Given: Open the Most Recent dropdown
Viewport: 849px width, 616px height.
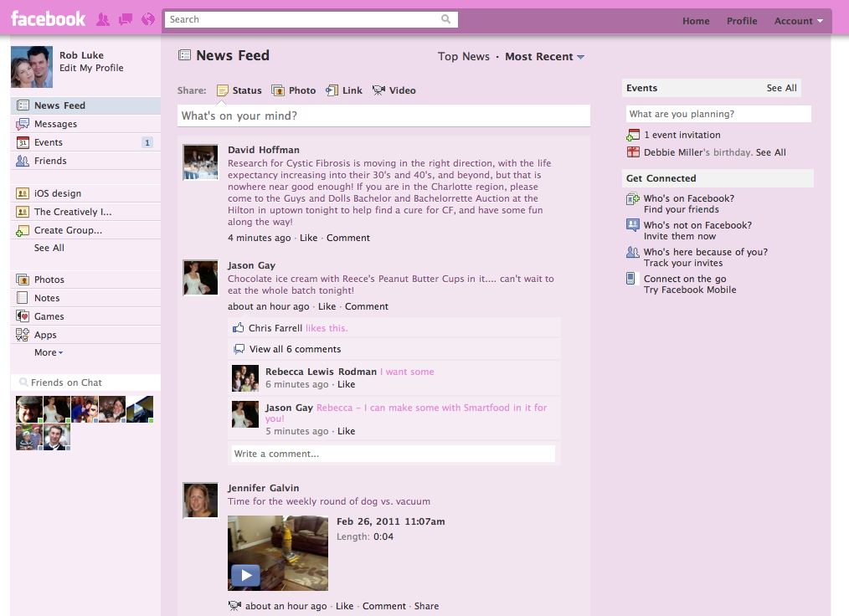Looking at the screenshot, I should pyautogui.click(x=545, y=56).
